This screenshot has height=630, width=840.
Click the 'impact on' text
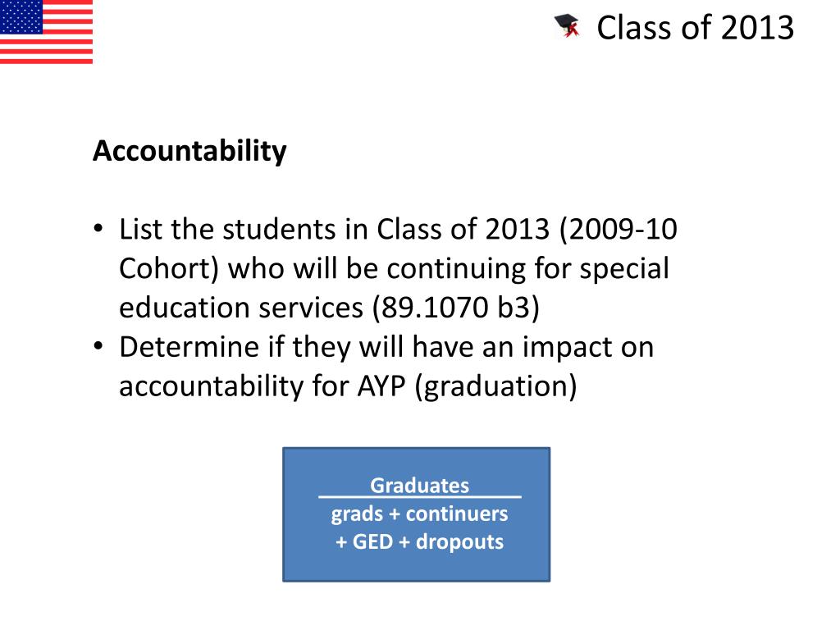588,347
